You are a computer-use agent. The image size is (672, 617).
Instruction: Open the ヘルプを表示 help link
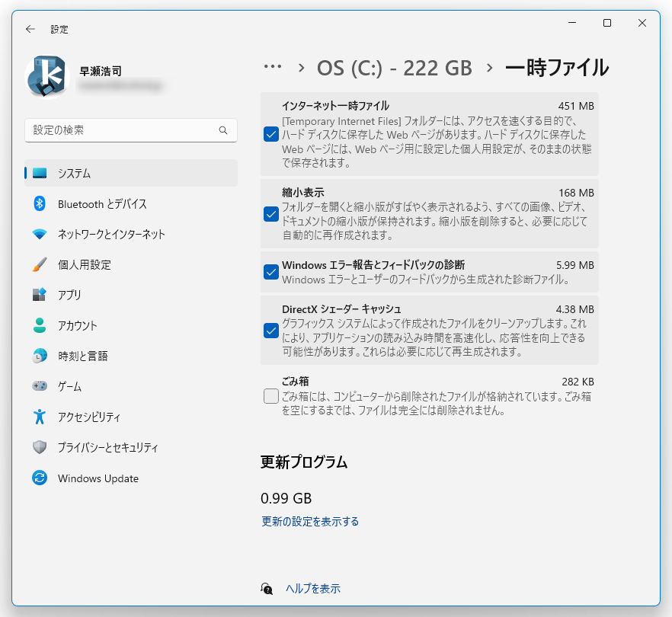pyautogui.click(x=313, y=589)
